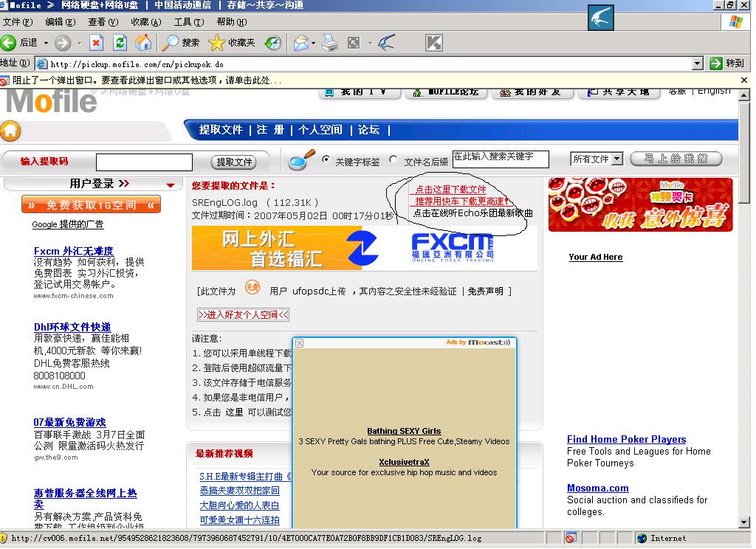Screen dimensions: 756x549
Task: Click the orange Mofile home icon
Action: [10, 131]
